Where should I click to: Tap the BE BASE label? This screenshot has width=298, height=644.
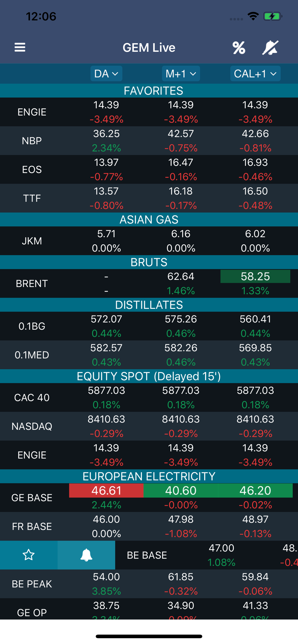(147, 555)
